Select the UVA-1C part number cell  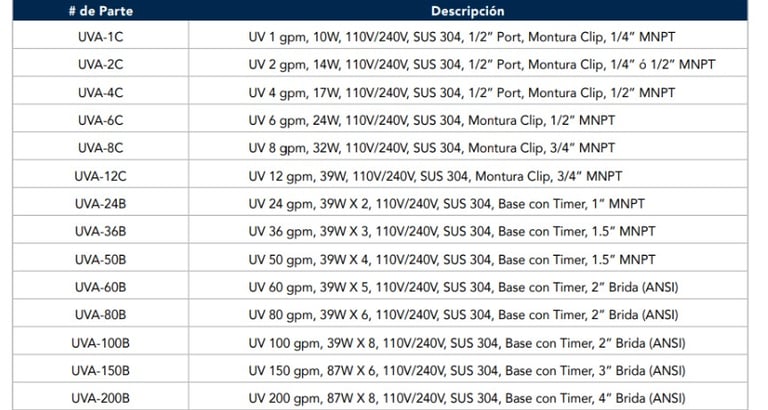[x=100, y=37]
